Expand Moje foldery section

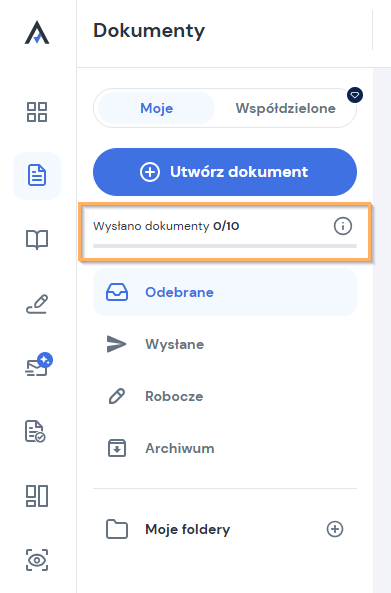point(188,529)
